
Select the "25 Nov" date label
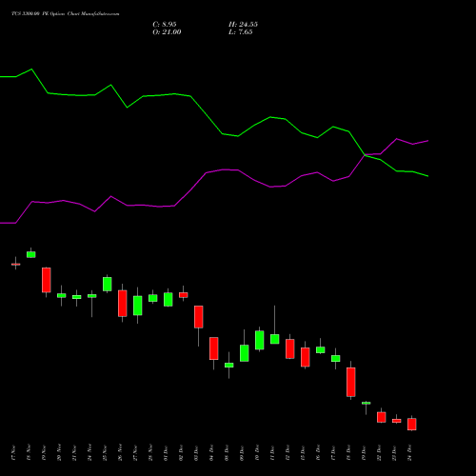[105, 453]
